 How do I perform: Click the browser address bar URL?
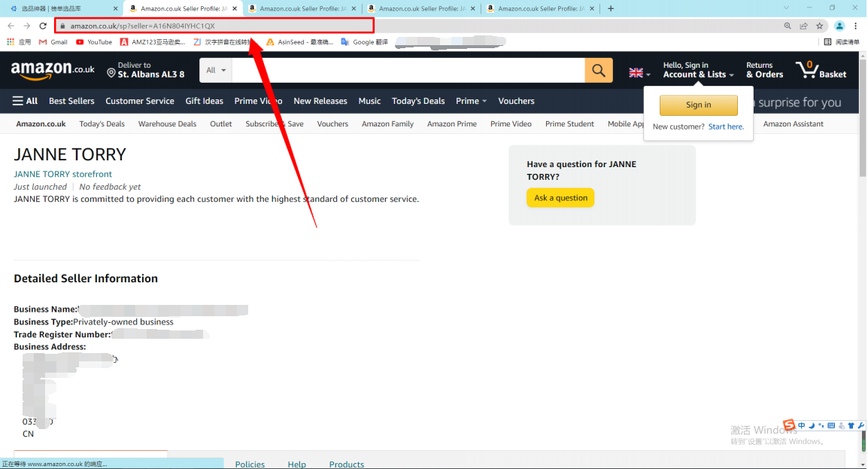tap(142, 26)
